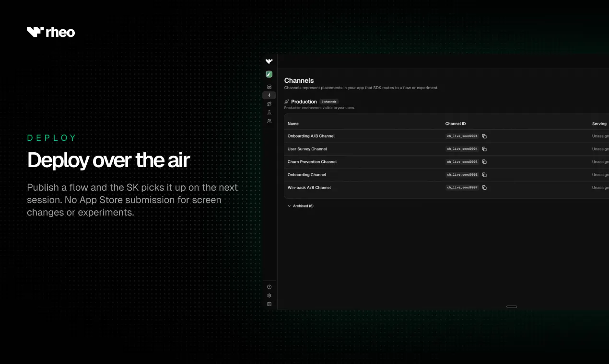609x364 pixels.
Task: Open the settings gear icon in sidebar
Action: (269, 296)
